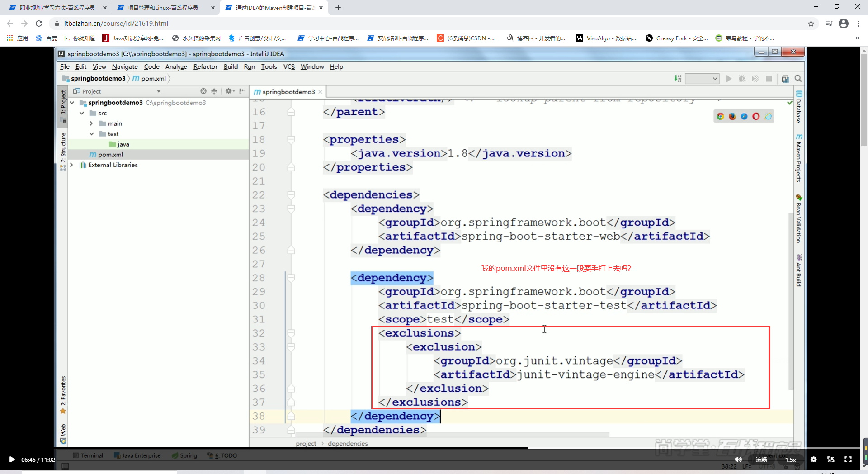The height and width of the screenshot is (474, 868).
Task: Click IntelliJ Make Project build icon
Action: pos(677,79)
